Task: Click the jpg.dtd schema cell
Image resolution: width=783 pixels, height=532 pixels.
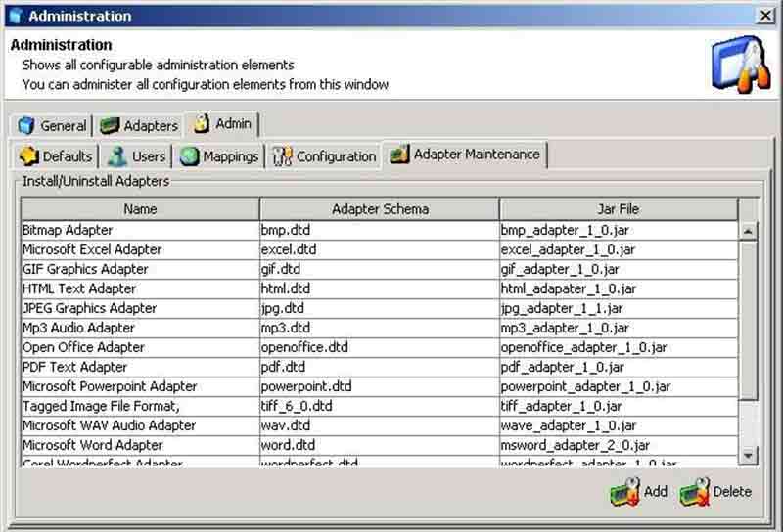Action: [x=379, y=308]
